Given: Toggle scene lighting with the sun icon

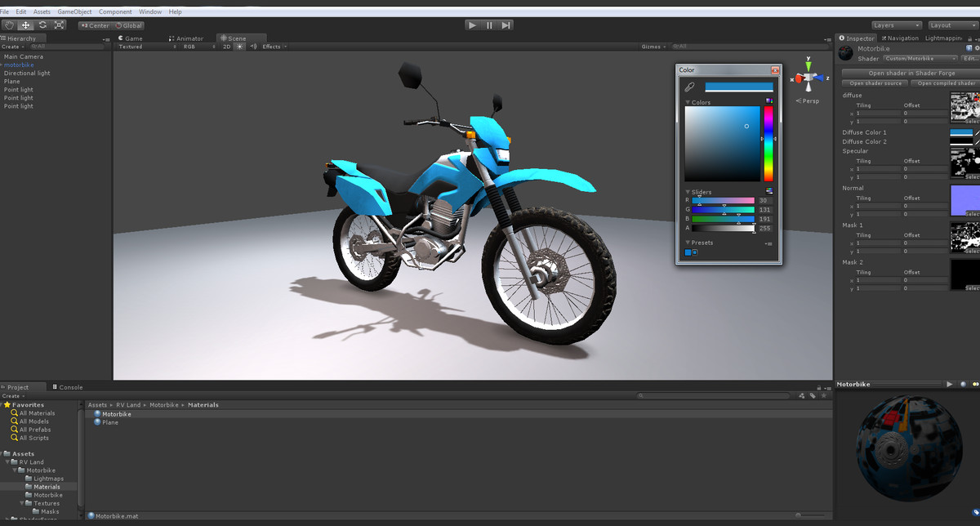Looking at the screenshot, I should [x=239, y=47].
